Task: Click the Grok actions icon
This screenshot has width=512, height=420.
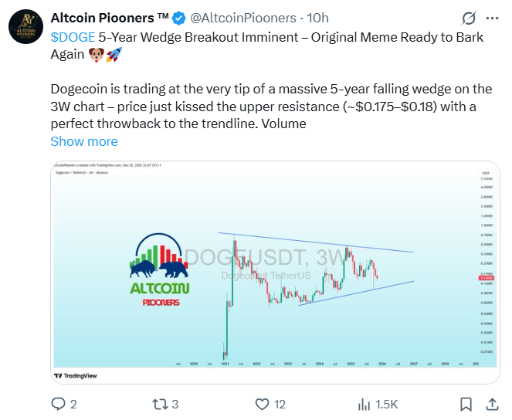Action: pos(467,18)
